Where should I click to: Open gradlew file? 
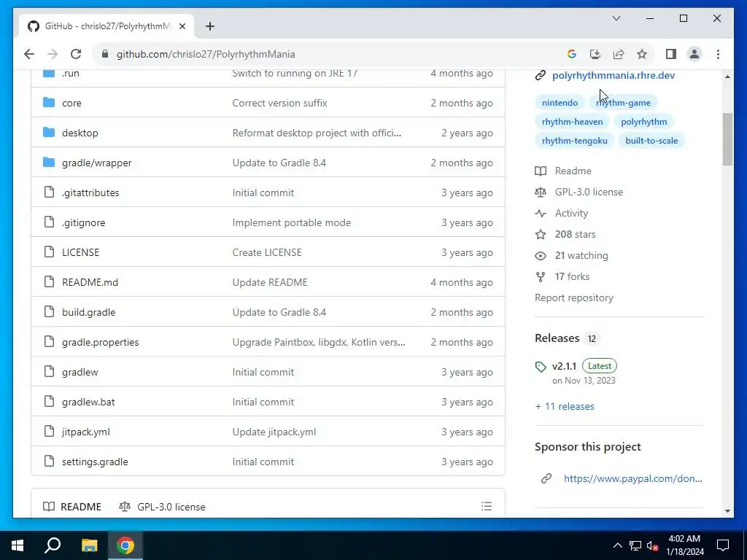coord(80,372)
